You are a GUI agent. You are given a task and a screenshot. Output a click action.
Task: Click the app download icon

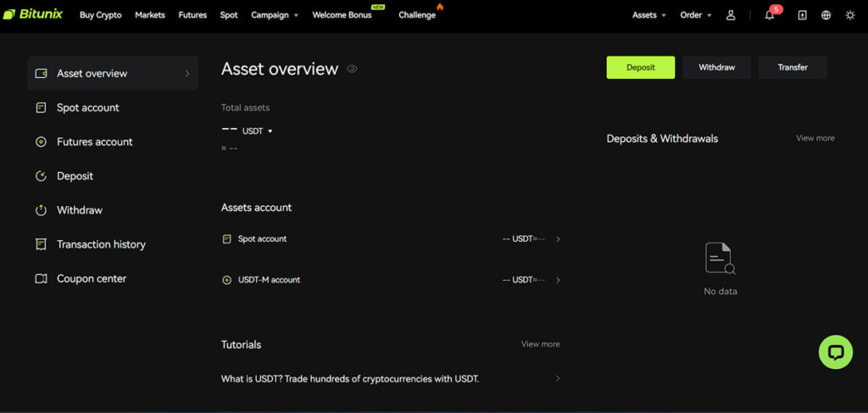coord(802,15)
